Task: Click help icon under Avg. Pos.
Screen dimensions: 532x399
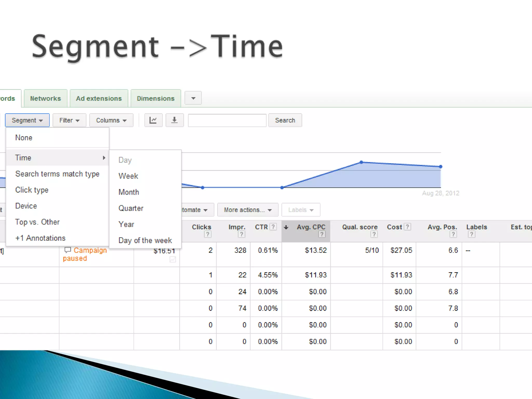Action: (453, 235)
